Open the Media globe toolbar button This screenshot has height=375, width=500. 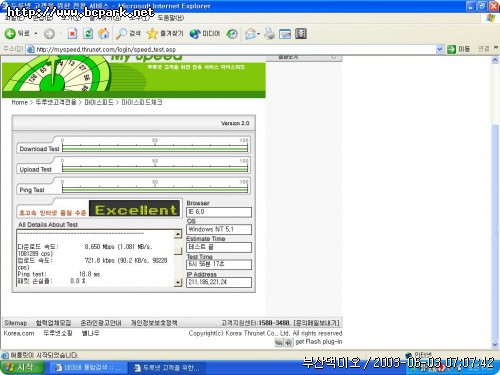[205, 33]
